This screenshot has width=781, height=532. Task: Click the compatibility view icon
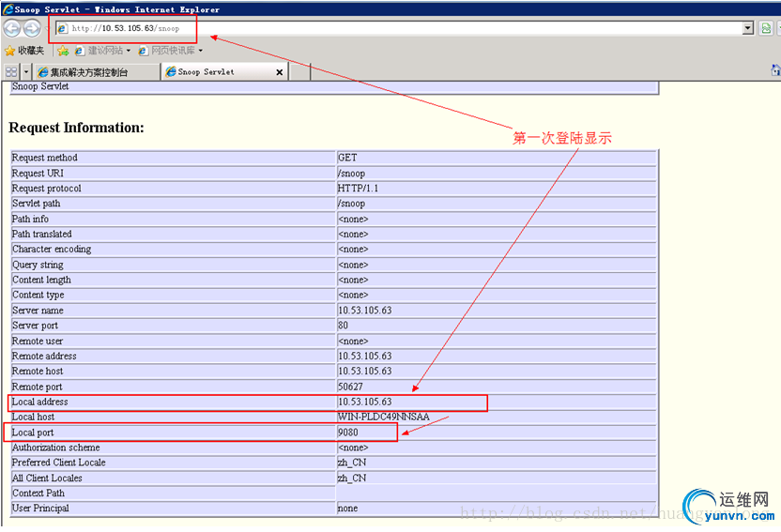click(x=766, y=28)
